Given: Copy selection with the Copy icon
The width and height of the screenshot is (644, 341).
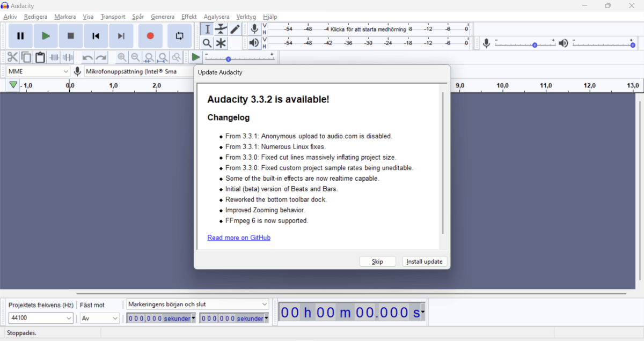Looking at the screenshot, I should (x=26, y=57).
